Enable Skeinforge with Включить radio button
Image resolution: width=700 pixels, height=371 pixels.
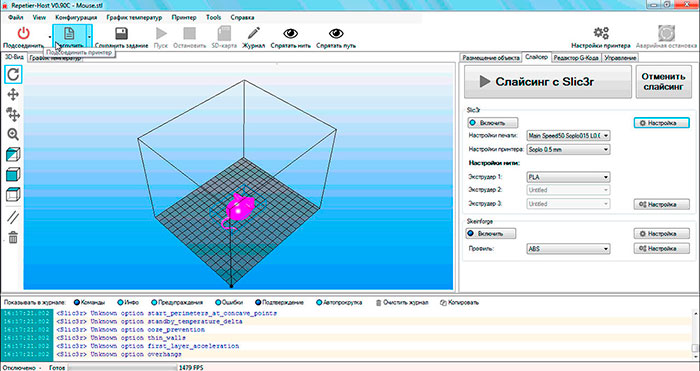(491, 233)
